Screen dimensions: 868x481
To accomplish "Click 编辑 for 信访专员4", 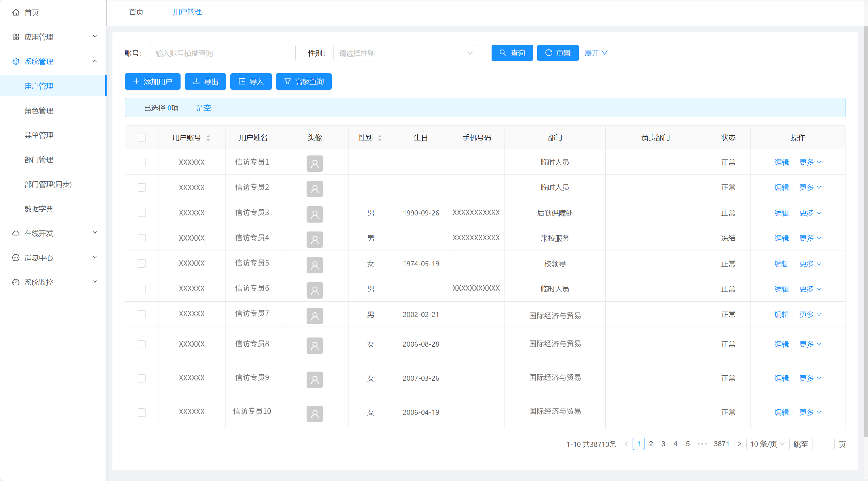I will coord(781,238).
